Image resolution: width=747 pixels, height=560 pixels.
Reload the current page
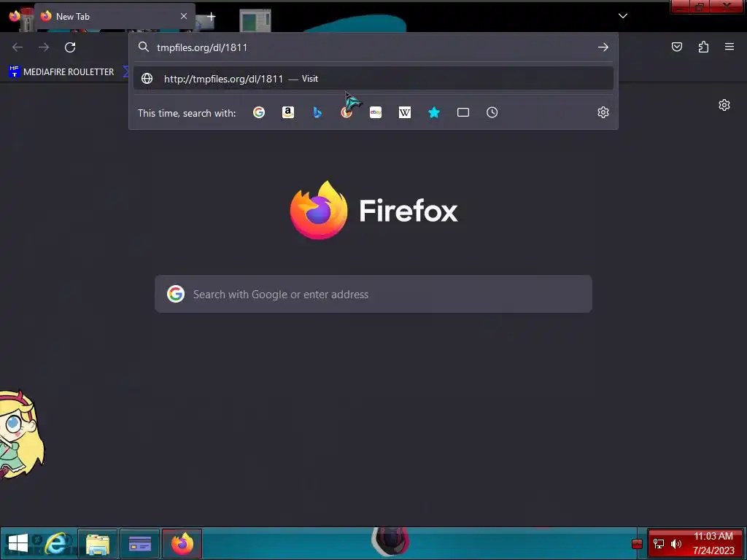tap(70, 47)
